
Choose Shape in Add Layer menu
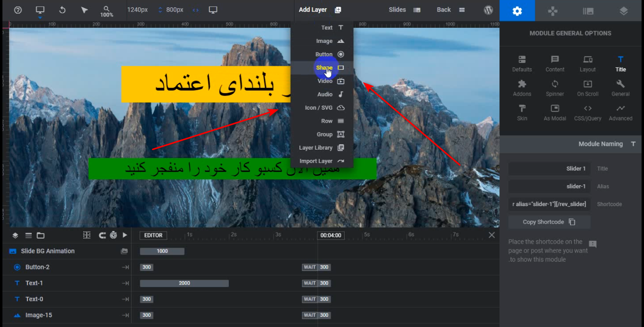tap(322, 68)
